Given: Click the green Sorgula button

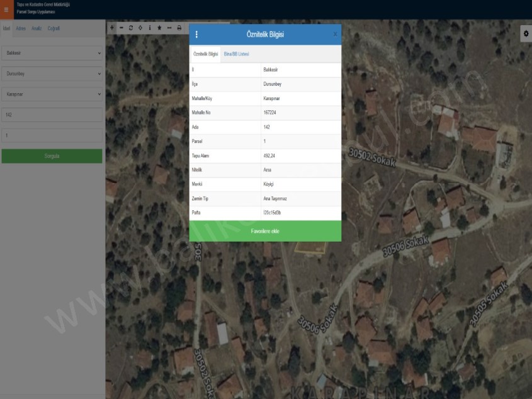Looking at the screenshot, I should click(52, 156).
